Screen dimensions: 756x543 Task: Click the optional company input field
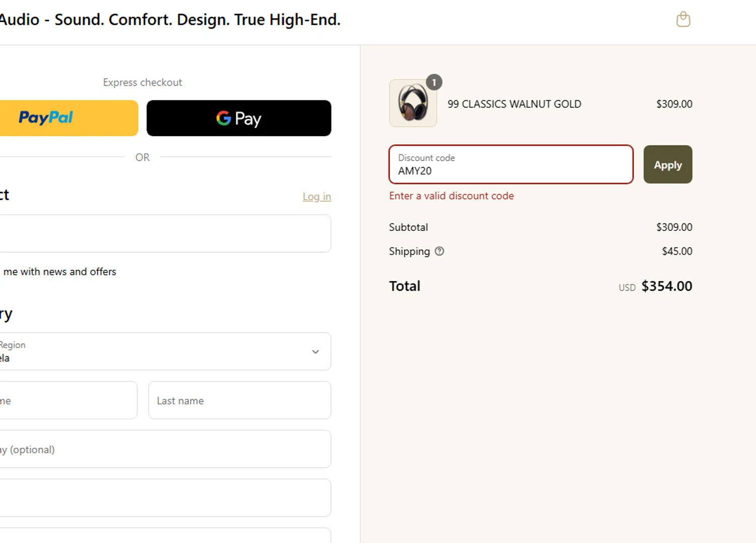click(x=165, y=449)
